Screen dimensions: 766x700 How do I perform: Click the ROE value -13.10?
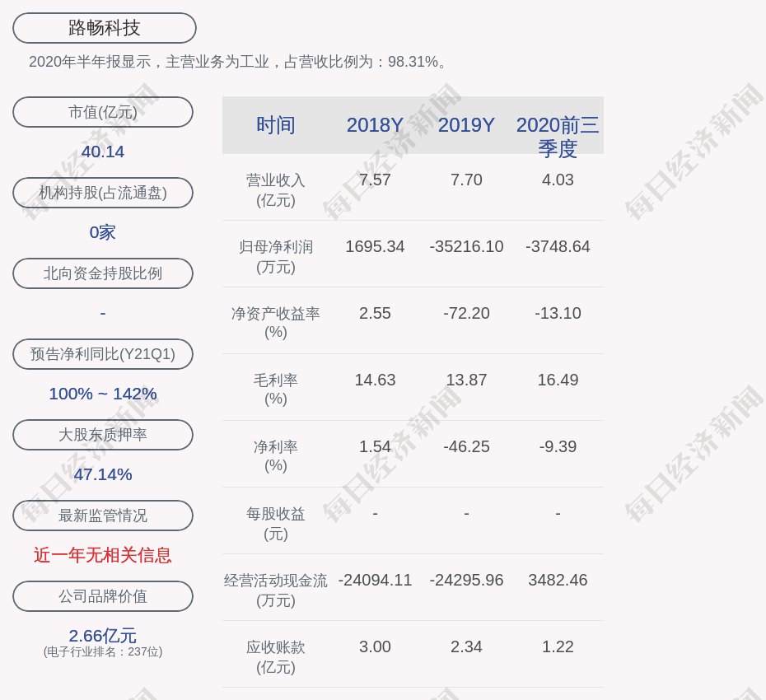(558, 313)
